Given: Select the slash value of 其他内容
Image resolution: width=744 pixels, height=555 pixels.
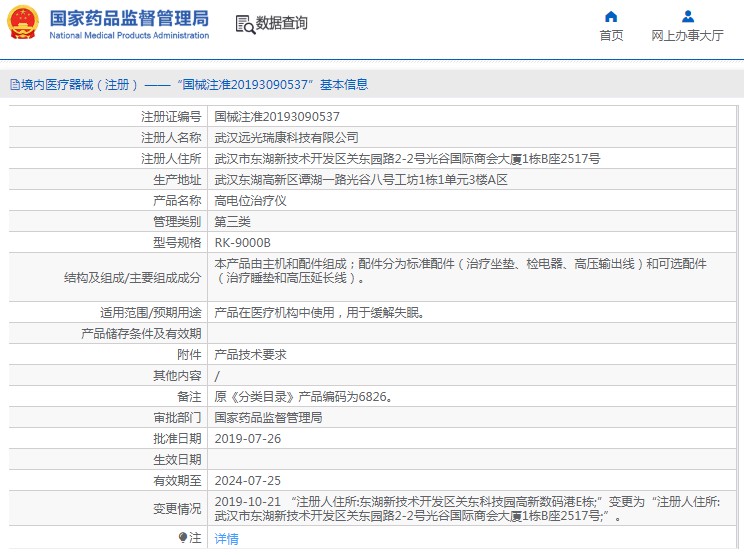Looking at the screenshot, I should tap(217, 376).
